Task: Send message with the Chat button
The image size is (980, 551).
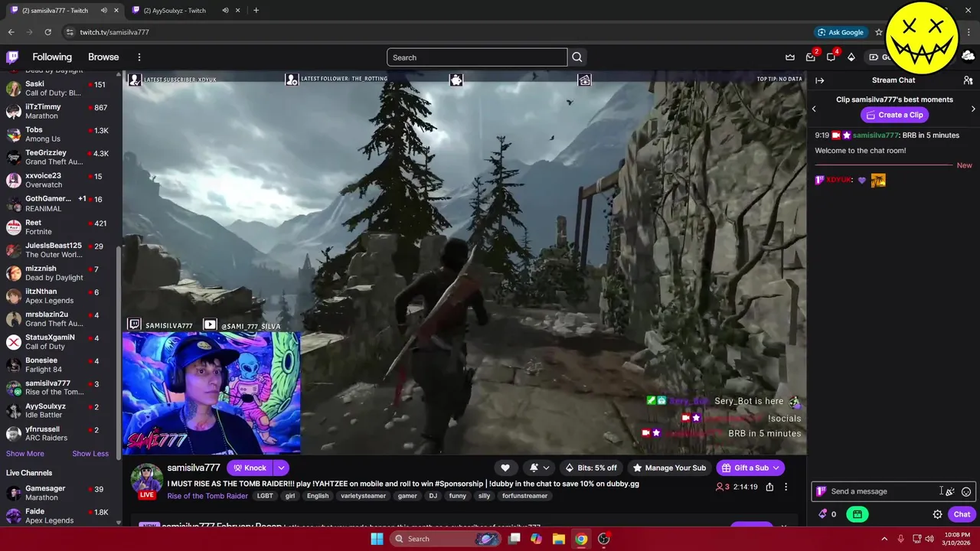Action: point(962,514)
